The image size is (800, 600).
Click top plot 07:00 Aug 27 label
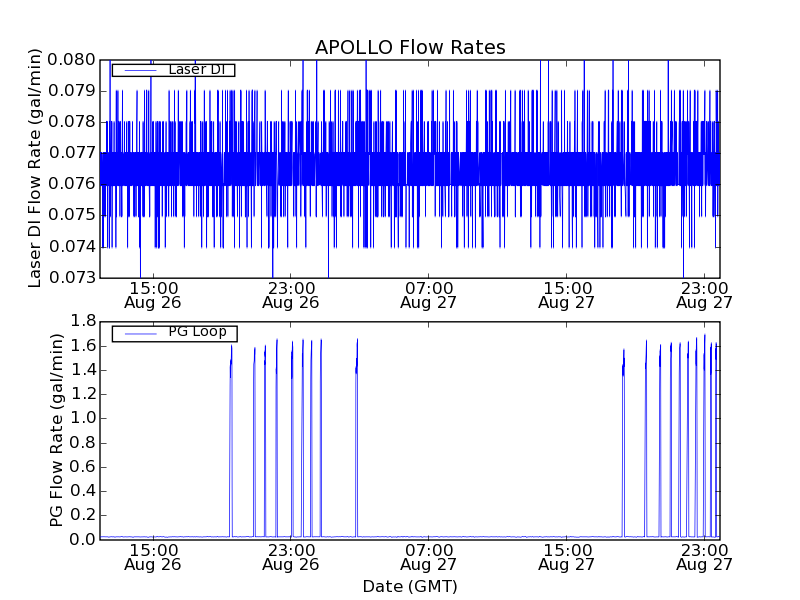click(429, 295)
